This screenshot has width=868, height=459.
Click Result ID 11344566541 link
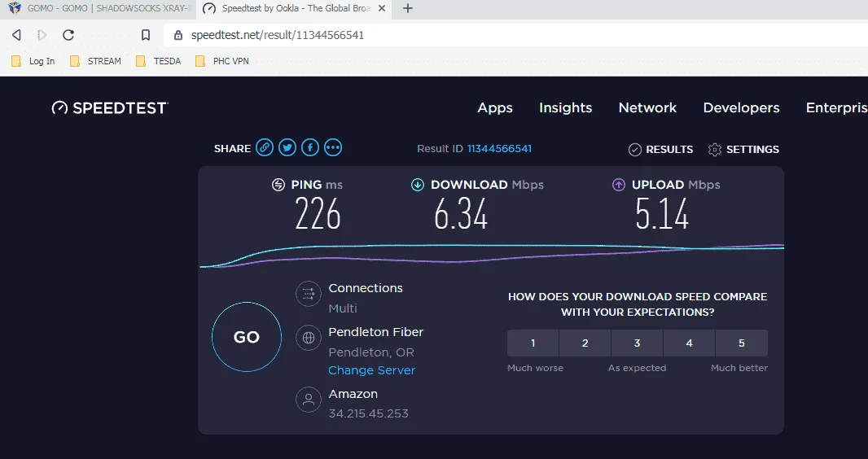[x=499, y=149]
